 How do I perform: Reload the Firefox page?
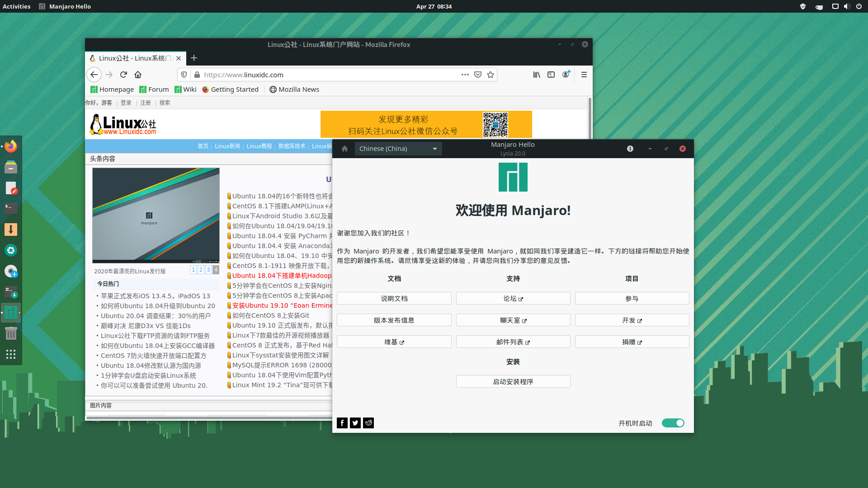(123, 75)
